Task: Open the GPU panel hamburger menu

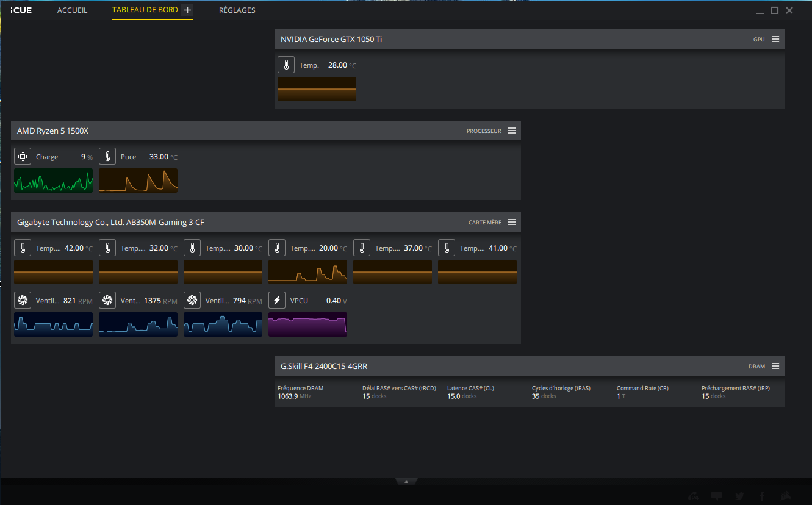Action: pos(775,39)
